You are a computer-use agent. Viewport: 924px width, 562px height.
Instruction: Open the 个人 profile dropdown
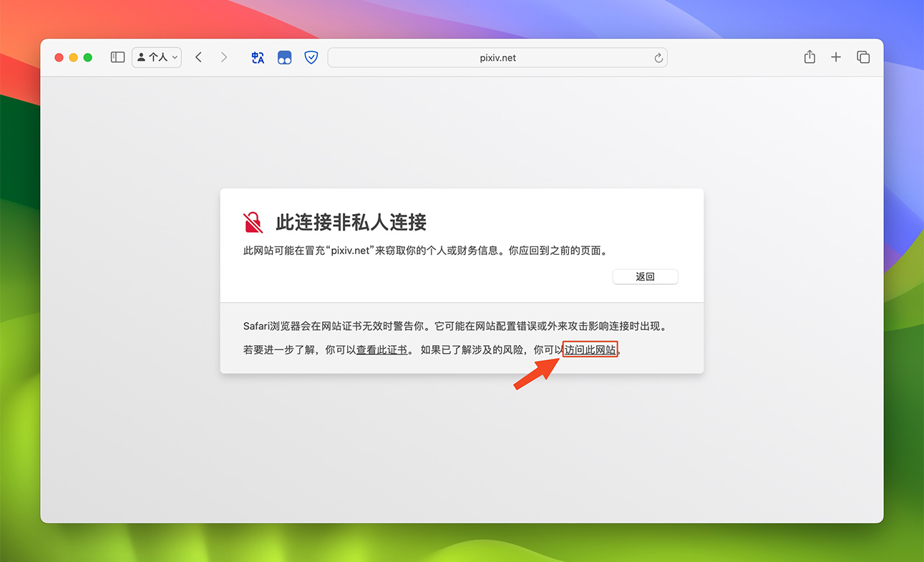point(157,57)
